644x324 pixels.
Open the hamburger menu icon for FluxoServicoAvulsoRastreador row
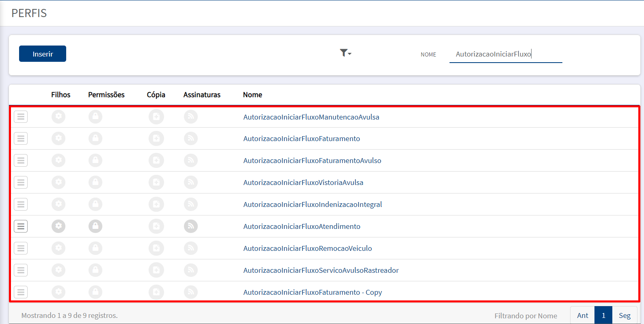point(21,270)
